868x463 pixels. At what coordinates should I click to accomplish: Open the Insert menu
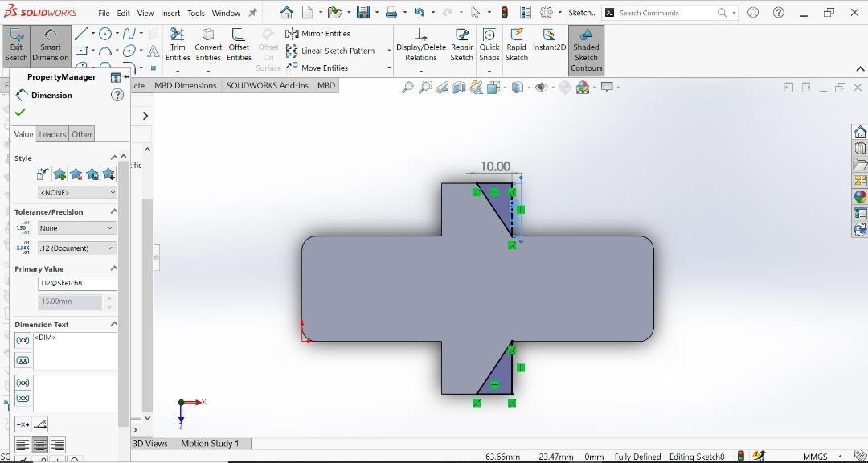coord(170,13)
